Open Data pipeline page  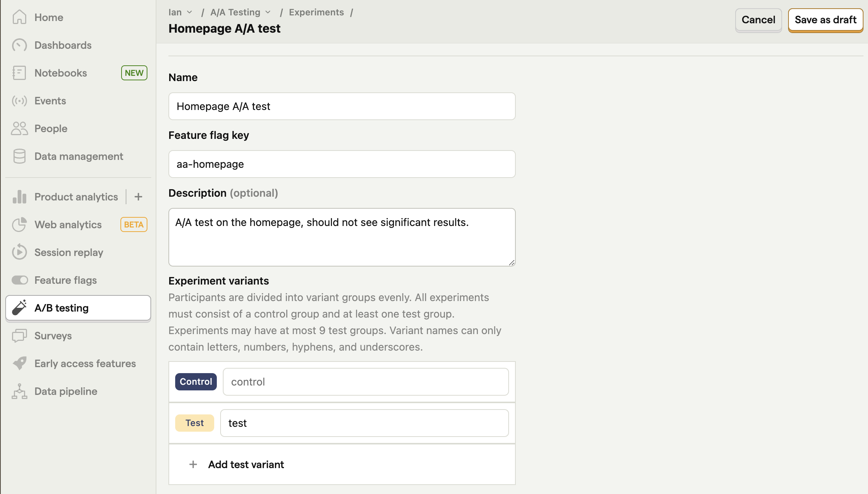78,391
